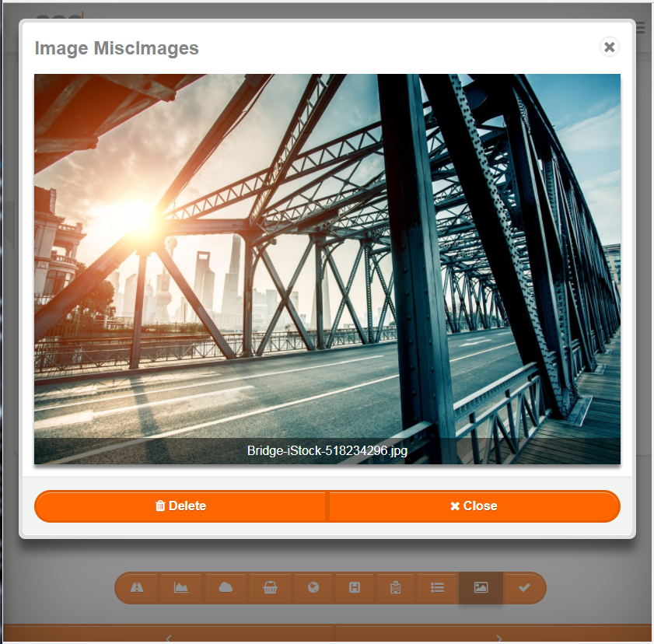Dismiss dialog with the round X icon
This screenshot has width=654, height=644.
click(x=610, y=47)
